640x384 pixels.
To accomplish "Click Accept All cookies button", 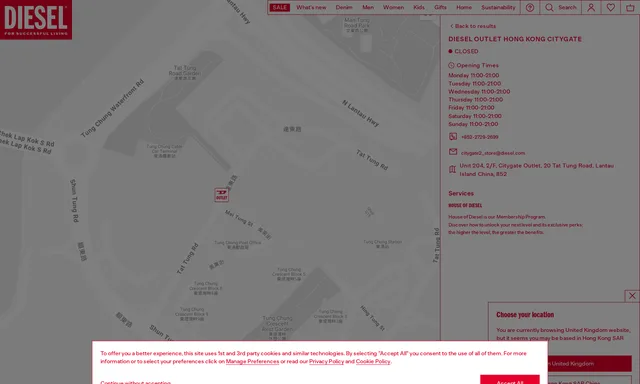I will (x=509, y=380).
